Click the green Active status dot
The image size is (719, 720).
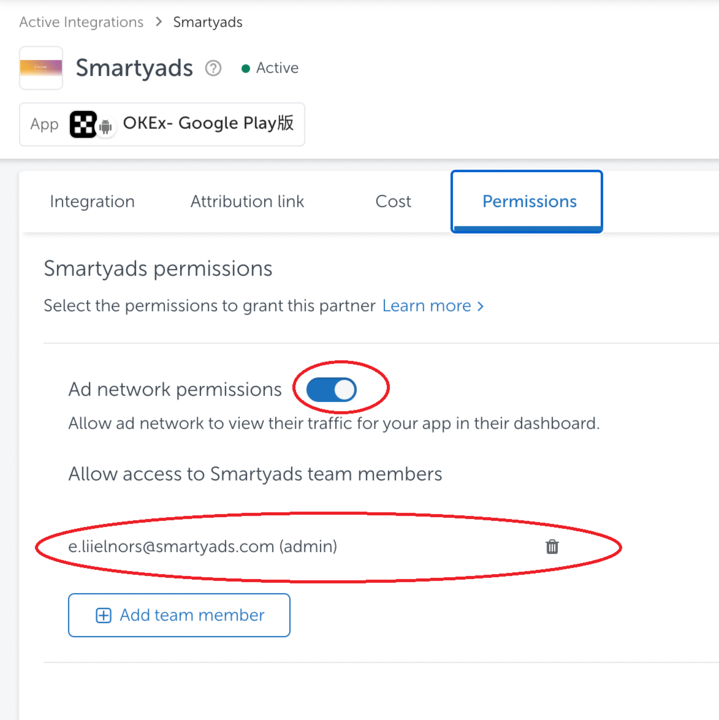[245, 69]
